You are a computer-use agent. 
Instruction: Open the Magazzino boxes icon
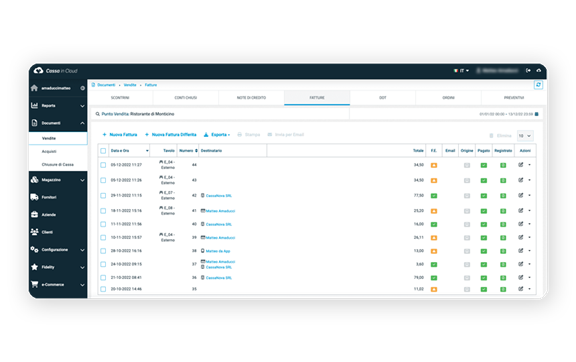(x=35, y=180)
